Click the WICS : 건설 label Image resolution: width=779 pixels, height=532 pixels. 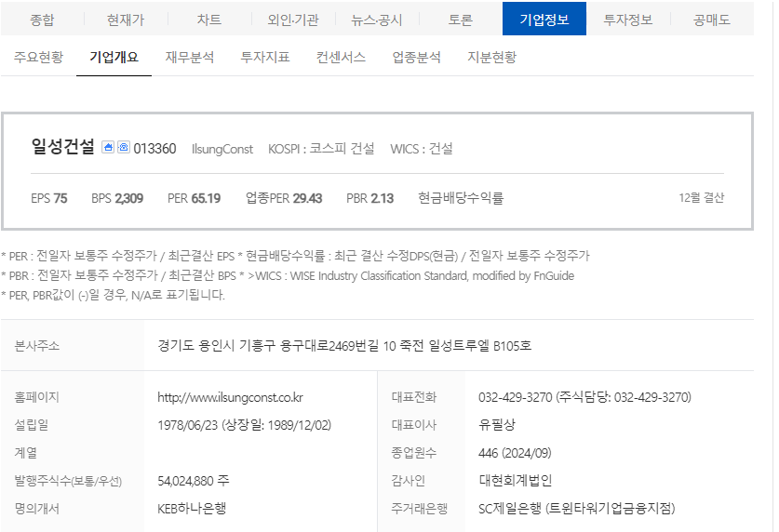(422, 149)
